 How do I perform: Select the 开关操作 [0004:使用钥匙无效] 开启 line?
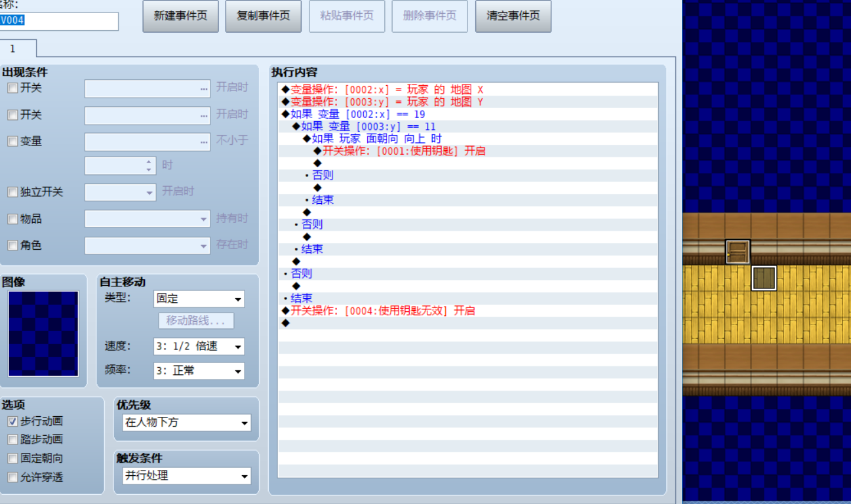[467, 311]
